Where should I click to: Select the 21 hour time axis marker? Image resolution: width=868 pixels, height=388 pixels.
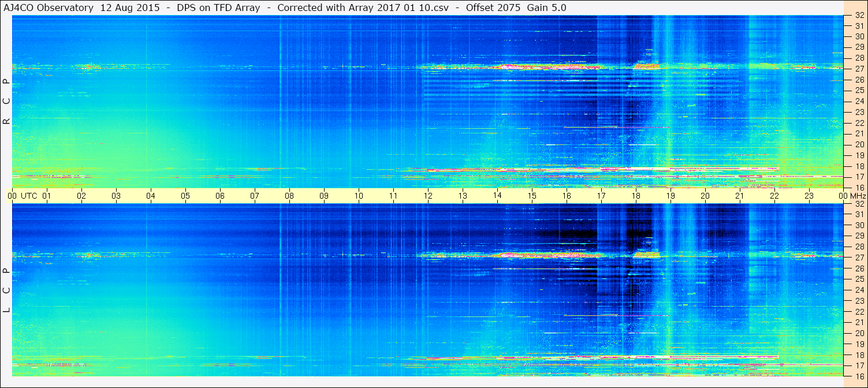740,196
